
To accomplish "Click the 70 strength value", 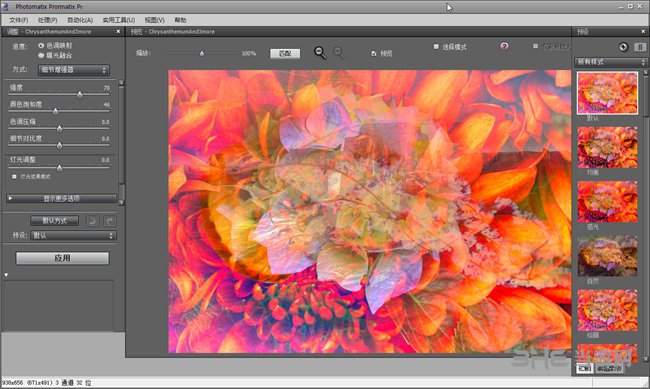I will pos(107,88).
